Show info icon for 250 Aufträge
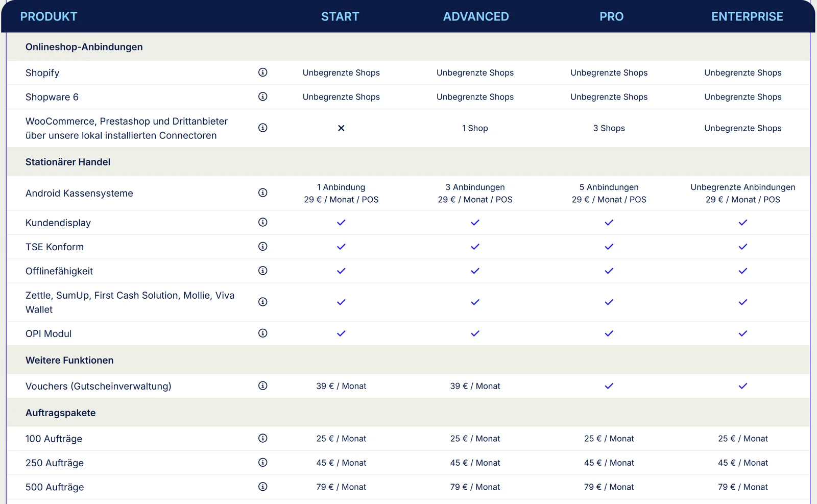The image size is (817, 504). [x=263, y=462]
